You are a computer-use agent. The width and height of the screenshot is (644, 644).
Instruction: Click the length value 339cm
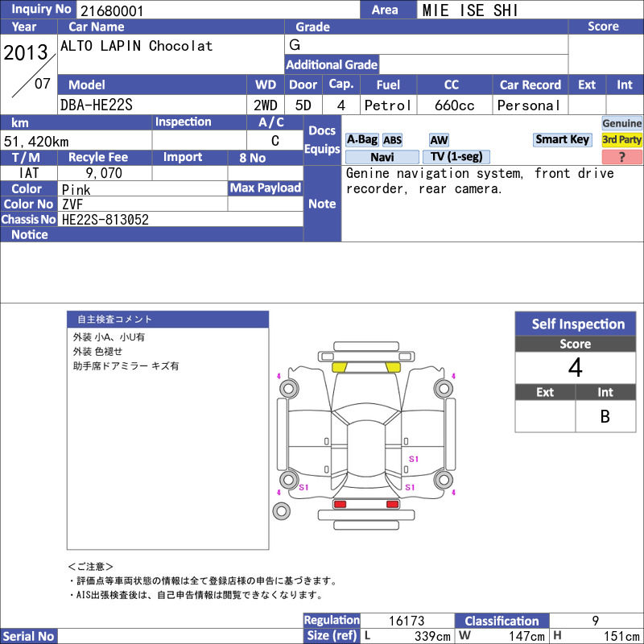432,636
